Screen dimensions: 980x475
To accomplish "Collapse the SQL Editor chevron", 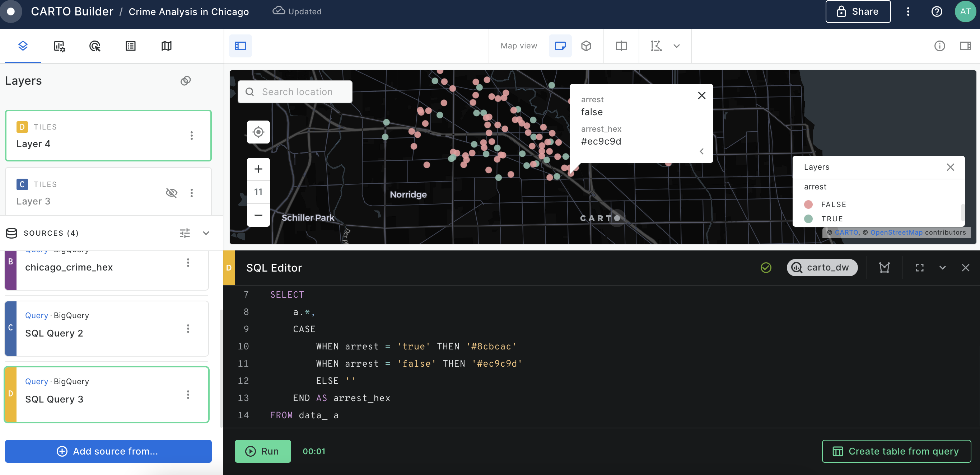I will (x=942, y=268).
